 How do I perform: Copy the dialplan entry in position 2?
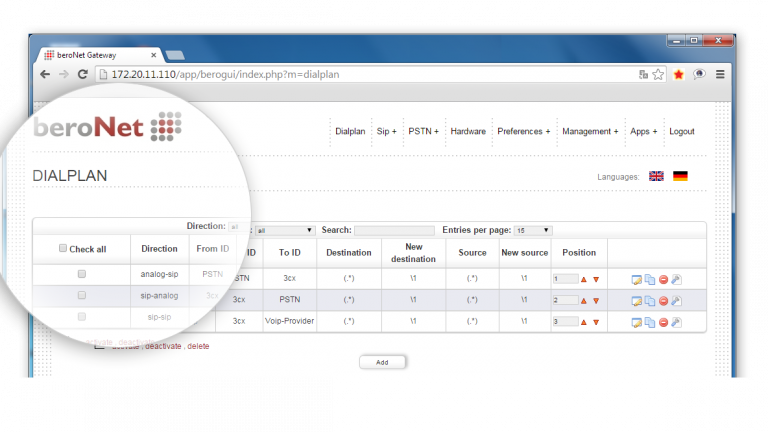tap(650, 301)
